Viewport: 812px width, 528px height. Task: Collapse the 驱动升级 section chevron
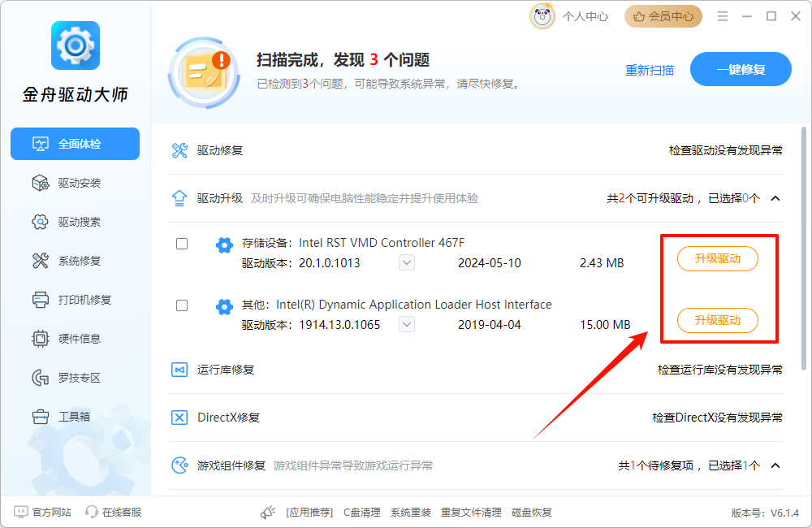coord(775,197)
